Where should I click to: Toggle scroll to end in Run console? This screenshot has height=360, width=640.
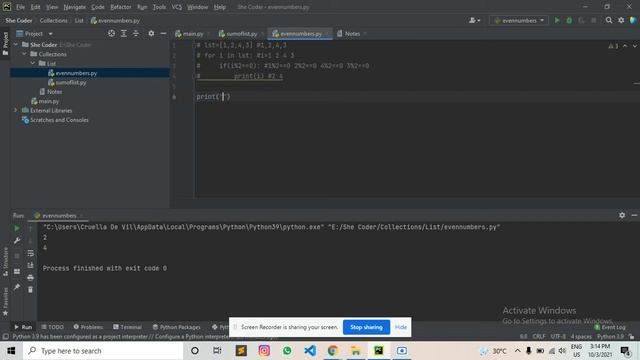[x=31, y=265]
